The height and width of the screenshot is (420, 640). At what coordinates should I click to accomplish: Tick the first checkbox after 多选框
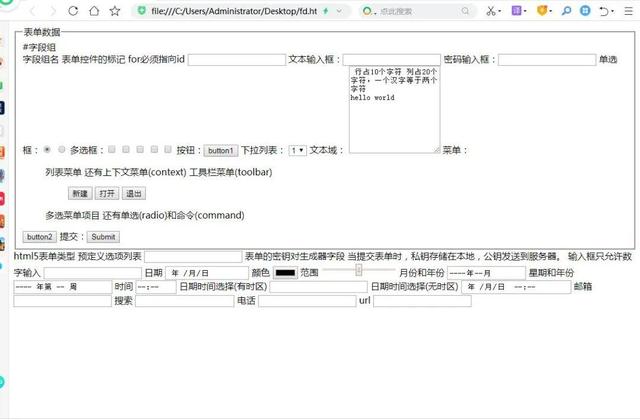112,149
